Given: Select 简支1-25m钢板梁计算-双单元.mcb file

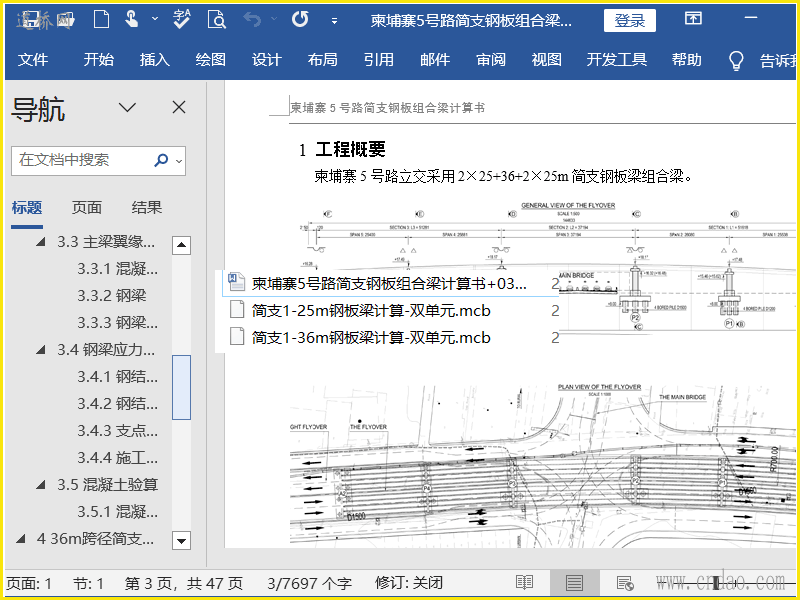Looking at the screenshot, I should click(371, 310).
